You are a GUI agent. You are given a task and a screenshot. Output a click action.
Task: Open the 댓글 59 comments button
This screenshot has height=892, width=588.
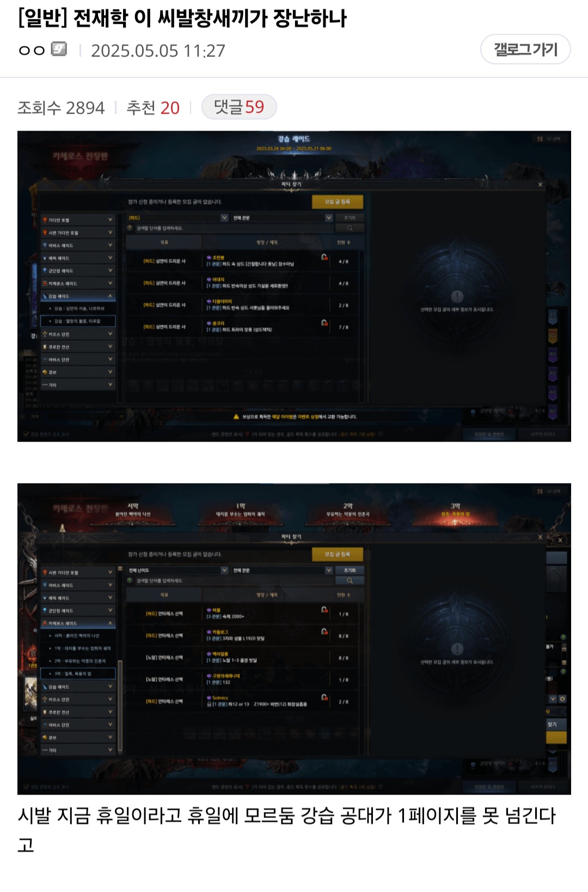(239, 107)
